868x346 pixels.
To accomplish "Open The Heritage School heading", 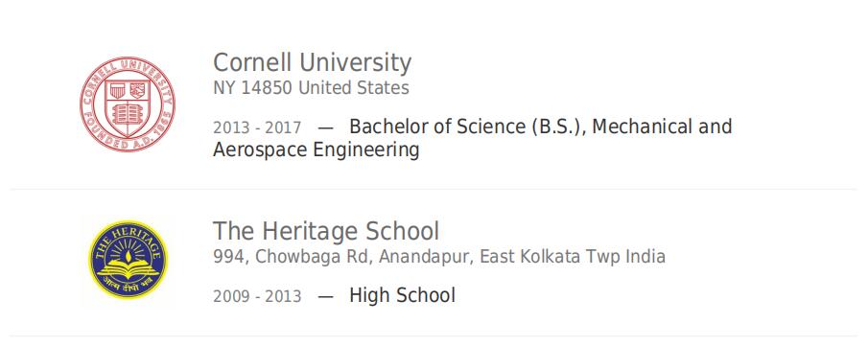I will coord(326,231).
